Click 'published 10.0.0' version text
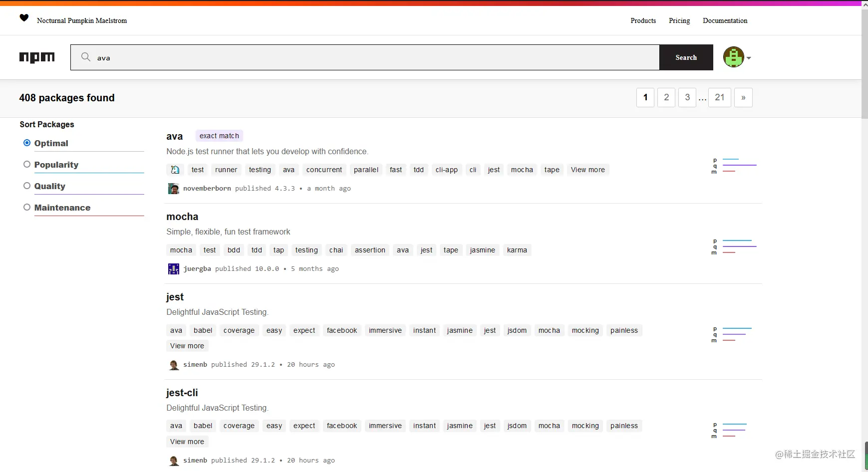The image size is (868, 472). [x=247, y=269]
